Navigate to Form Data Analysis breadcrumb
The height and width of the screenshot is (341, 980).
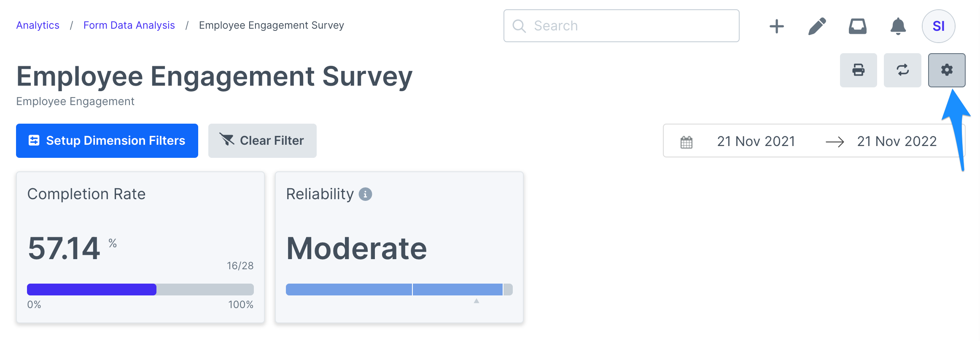pyautogui.click(x=129, y=25)
